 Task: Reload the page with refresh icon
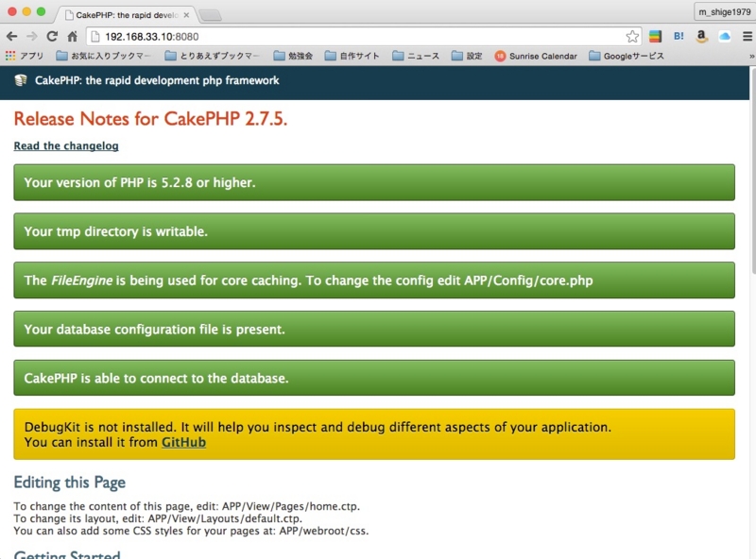click(x=52, y=36)
